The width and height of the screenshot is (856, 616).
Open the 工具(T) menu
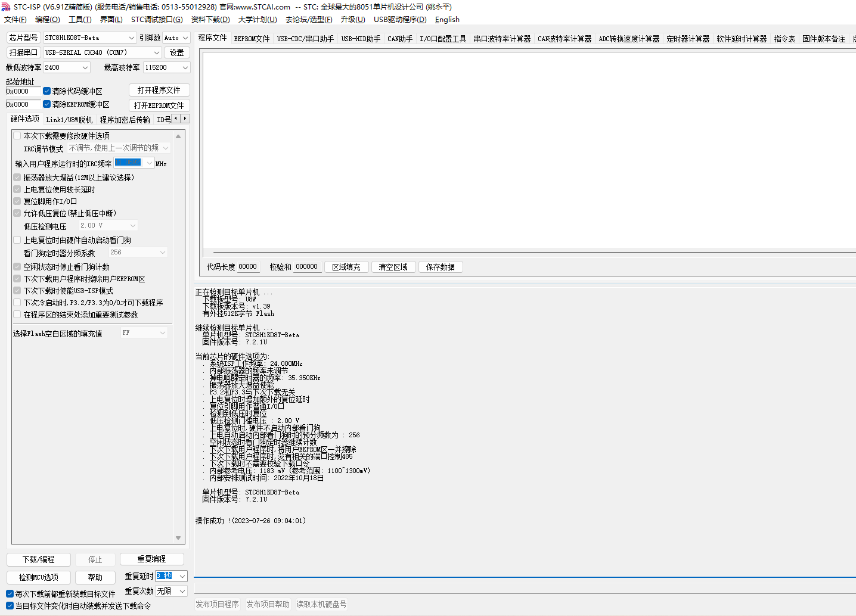coord(80,20)
